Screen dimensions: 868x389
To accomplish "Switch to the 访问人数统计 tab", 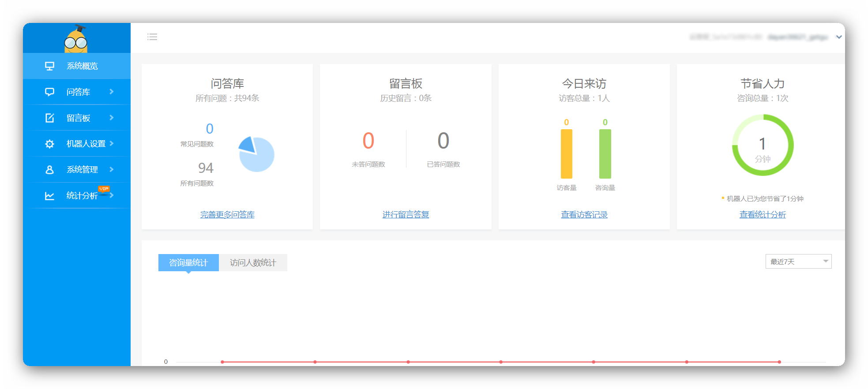I will tap(253, 263).
